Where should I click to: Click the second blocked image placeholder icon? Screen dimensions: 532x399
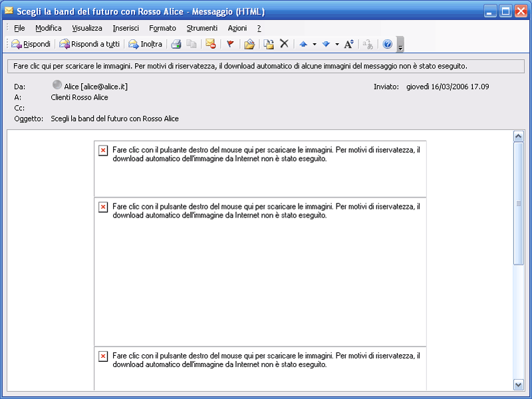[103, 207]
